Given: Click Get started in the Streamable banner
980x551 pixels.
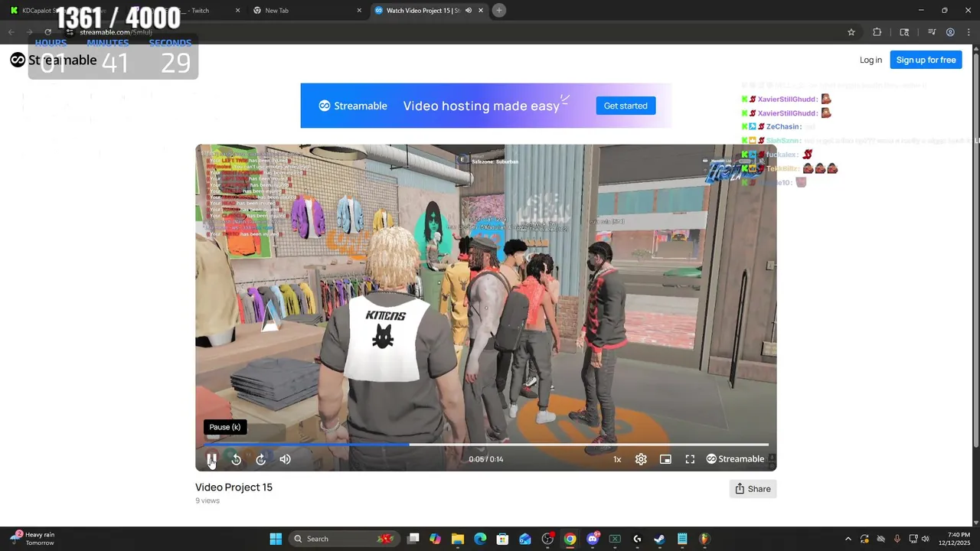Looking at the screenshot, I should pyautogui.click(x=626, y=106).
